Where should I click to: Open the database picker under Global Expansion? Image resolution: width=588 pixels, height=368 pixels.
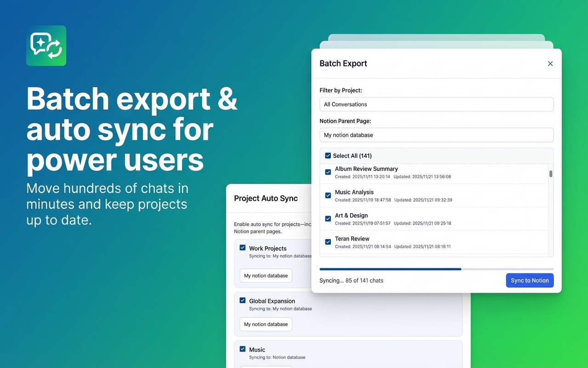266,324
